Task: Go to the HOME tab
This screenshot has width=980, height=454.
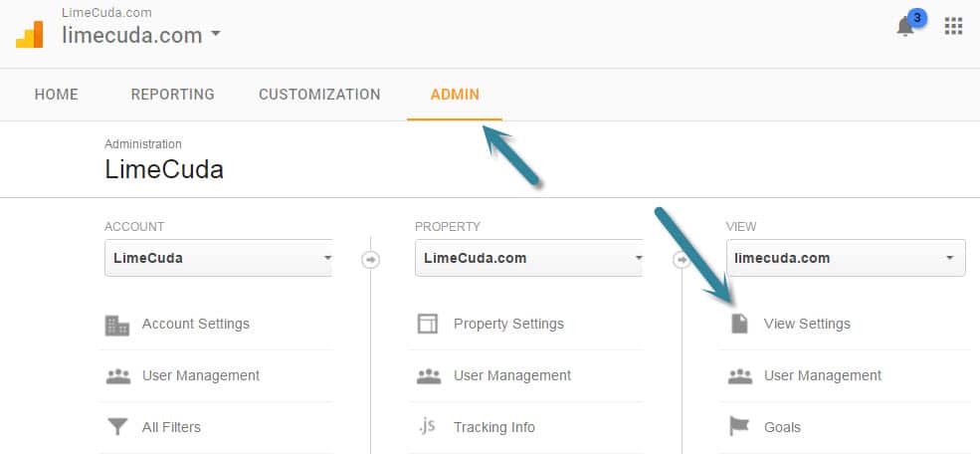Action: (57, 95)
